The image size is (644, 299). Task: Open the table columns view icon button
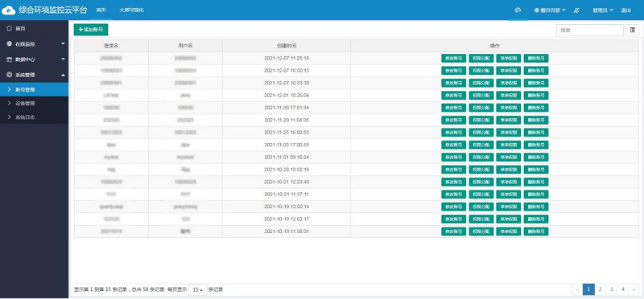[632, 30]
